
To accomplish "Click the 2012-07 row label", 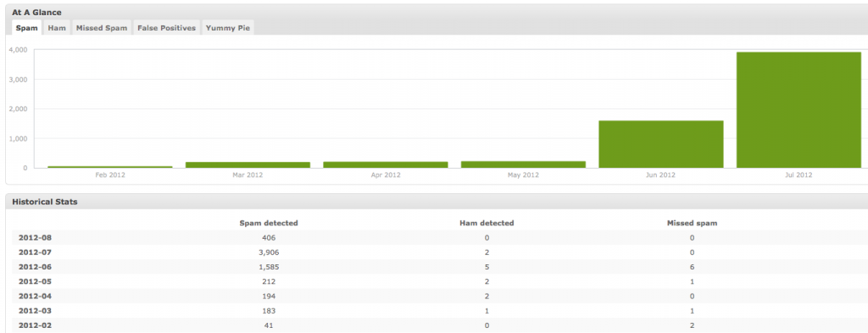I will [x=35, y=253].
